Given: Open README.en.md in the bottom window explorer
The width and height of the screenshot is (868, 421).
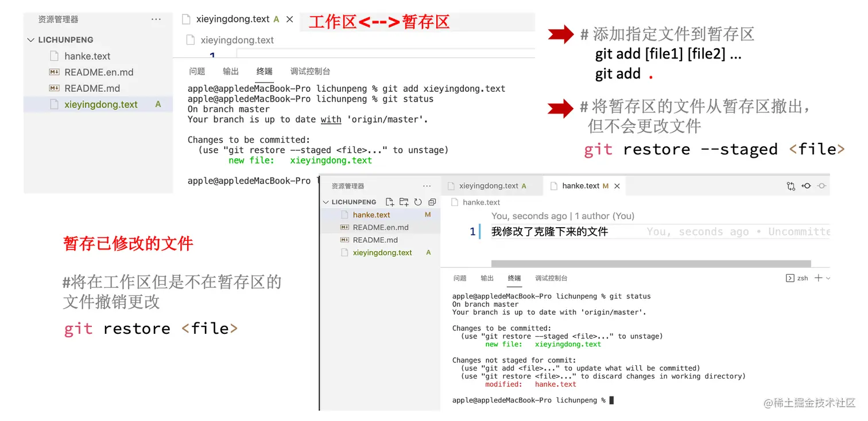Looking at the screenshot, I should pyautogui.click(x=380, y=227).
